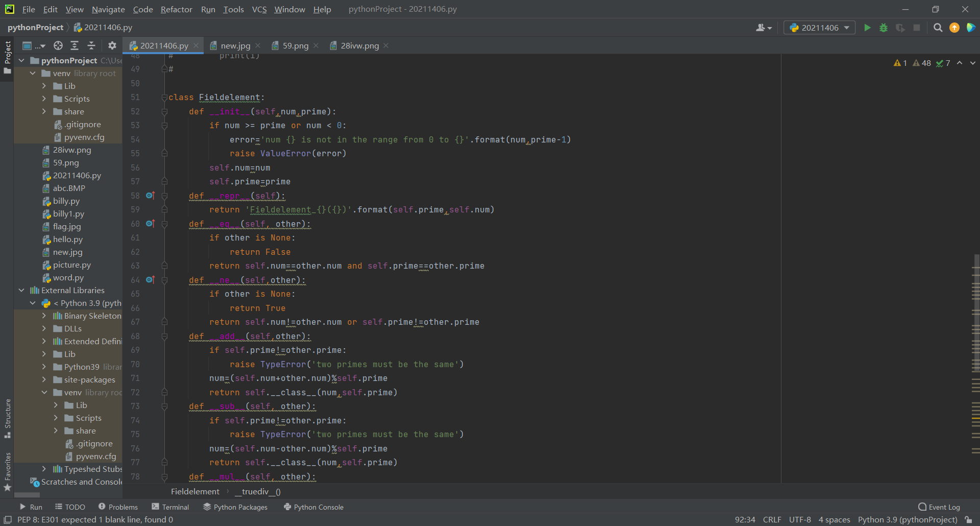Open the Event Log
This screenshot has height=526, width=980.
point(939,507)
